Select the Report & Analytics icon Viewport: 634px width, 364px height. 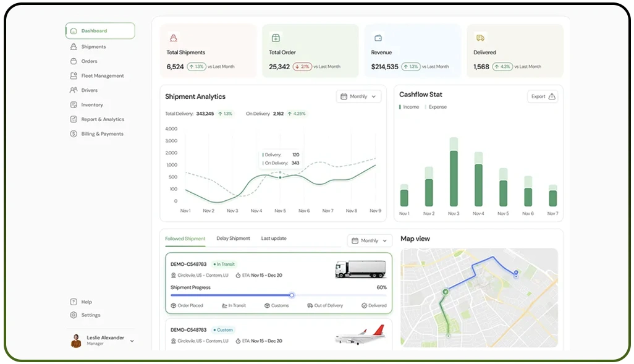(x=72, y=119)
